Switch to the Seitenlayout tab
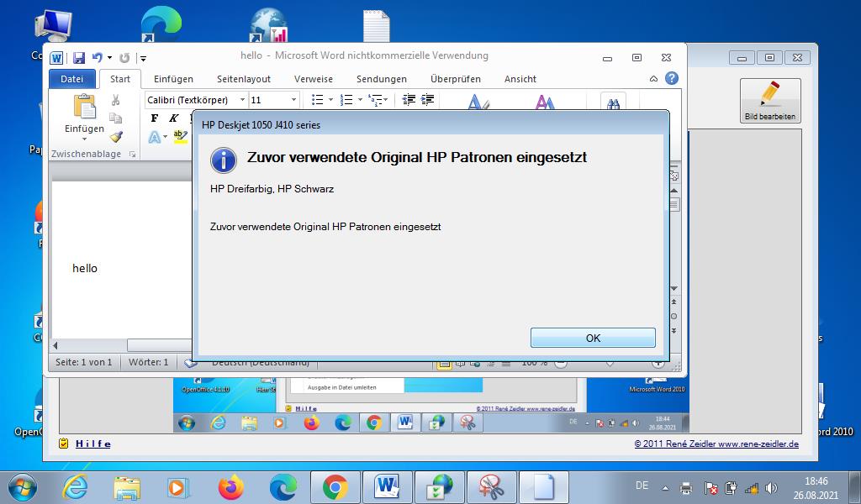861x504 pixels. coord(244,79)
